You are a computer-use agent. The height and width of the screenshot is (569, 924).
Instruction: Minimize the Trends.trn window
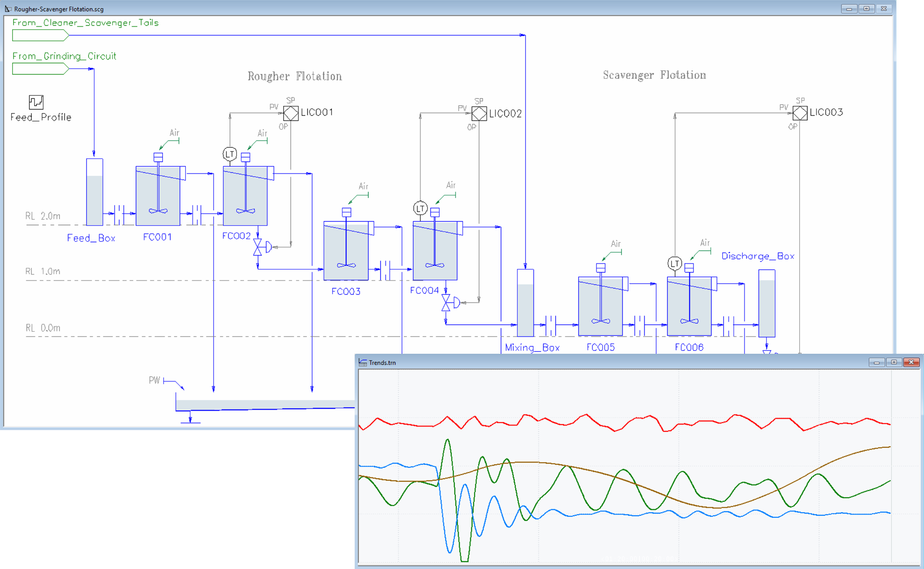pos(877,362)
